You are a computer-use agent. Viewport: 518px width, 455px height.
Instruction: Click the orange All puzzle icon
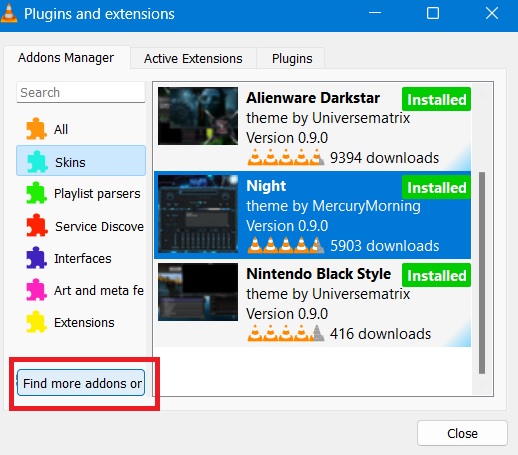(x=36, y=129)
